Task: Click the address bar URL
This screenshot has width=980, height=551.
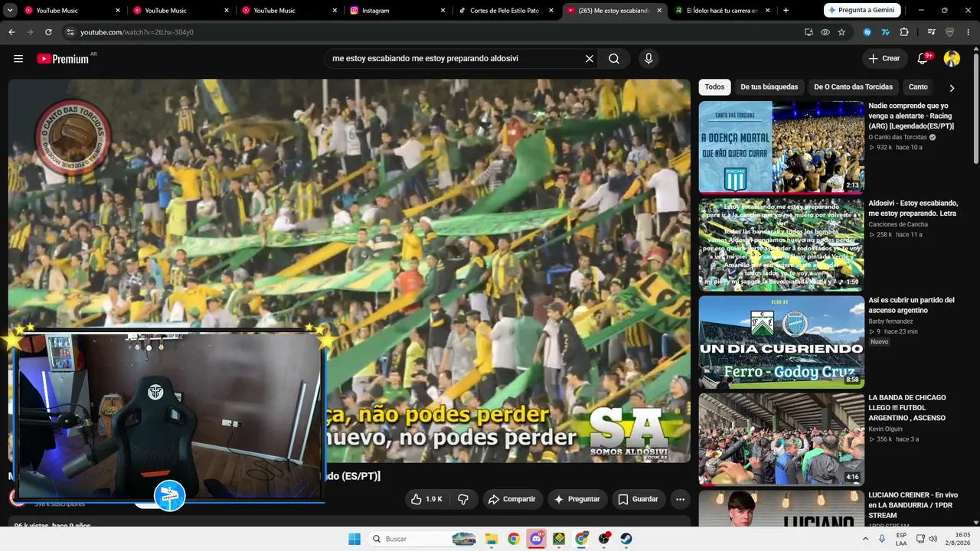Action: click(137, 32)
